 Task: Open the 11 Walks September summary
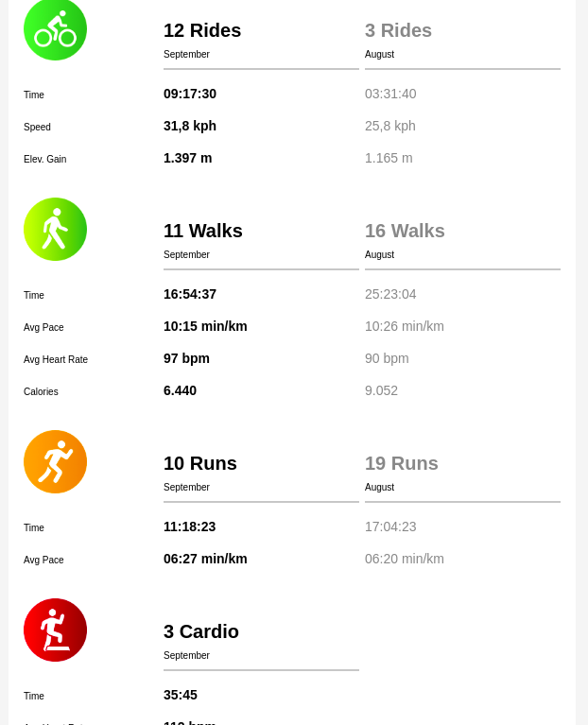pyautogui.click(x=203, y=231)
